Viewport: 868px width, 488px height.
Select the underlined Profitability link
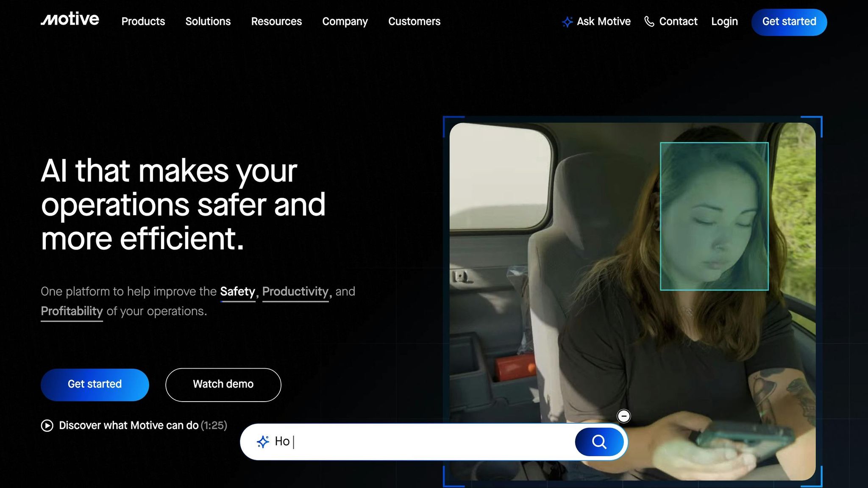(x=72, y=311)
